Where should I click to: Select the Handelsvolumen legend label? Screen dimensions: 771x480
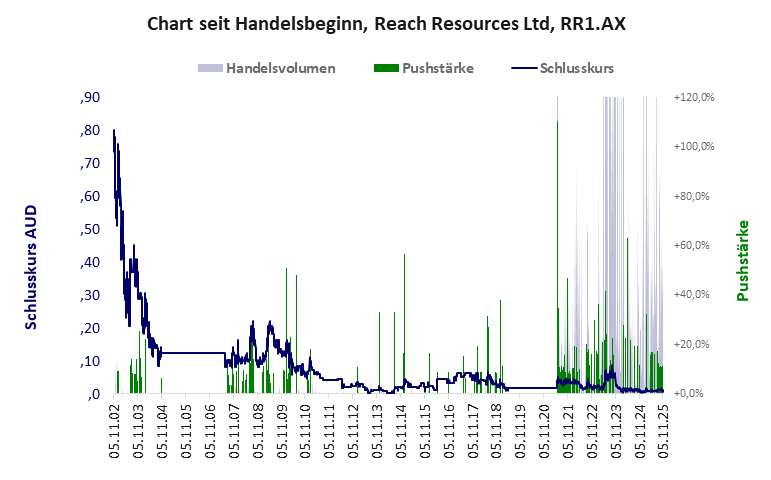pyautogui.click(x=280, y=69)
